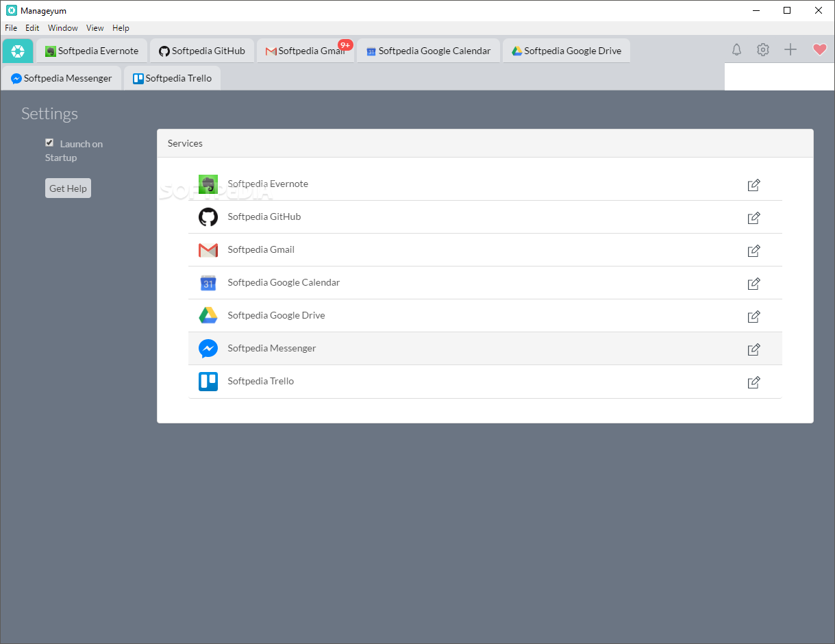Click the Gmail envelope icon in Services list
This screenshot has width=835, height=644.
click(x=208, y=250)
